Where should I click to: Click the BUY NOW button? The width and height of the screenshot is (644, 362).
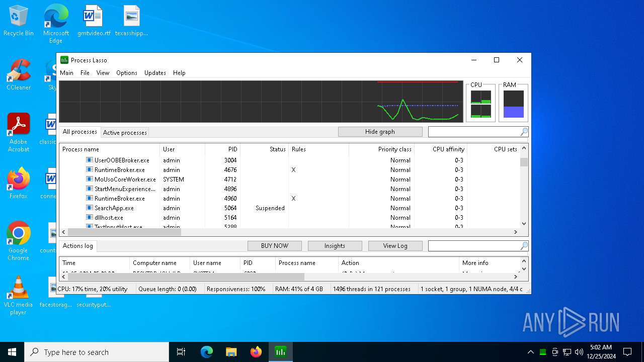pyautogui.click(x=275, y=246)
